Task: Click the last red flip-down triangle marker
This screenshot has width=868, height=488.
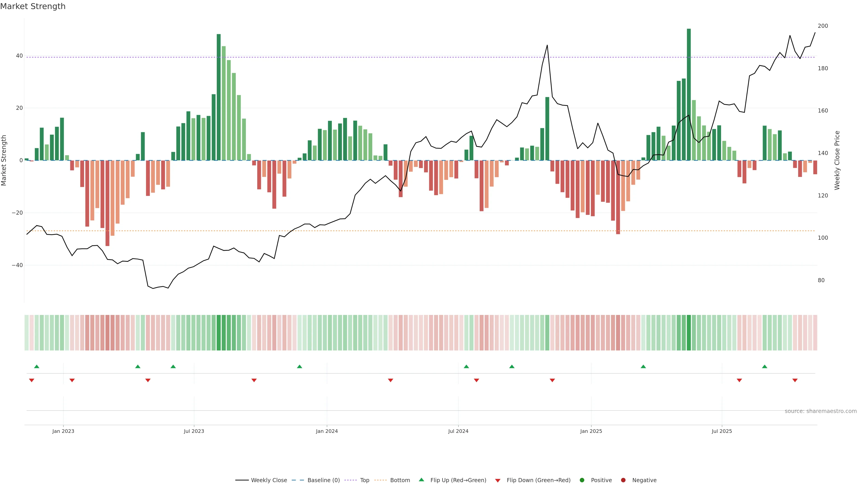Action: click(795, 380)
